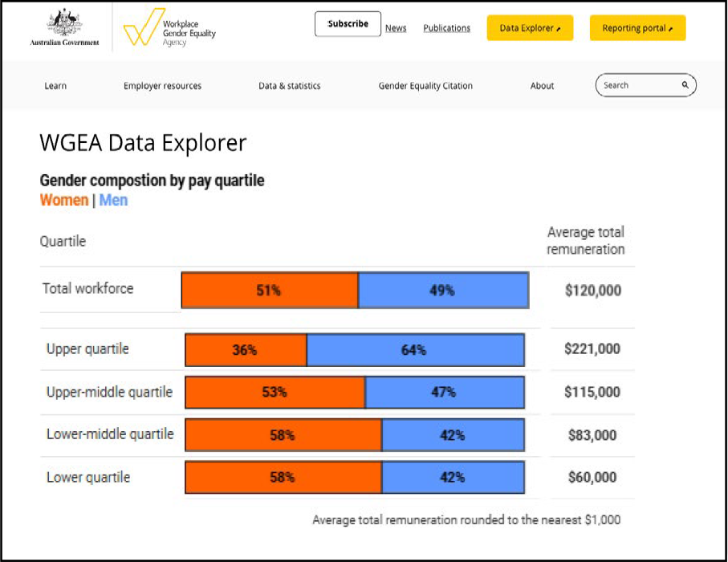Click the blue Men segment of Upper quartile bar
This screenshot has width=728, height=562.
(x=415, y=349)
